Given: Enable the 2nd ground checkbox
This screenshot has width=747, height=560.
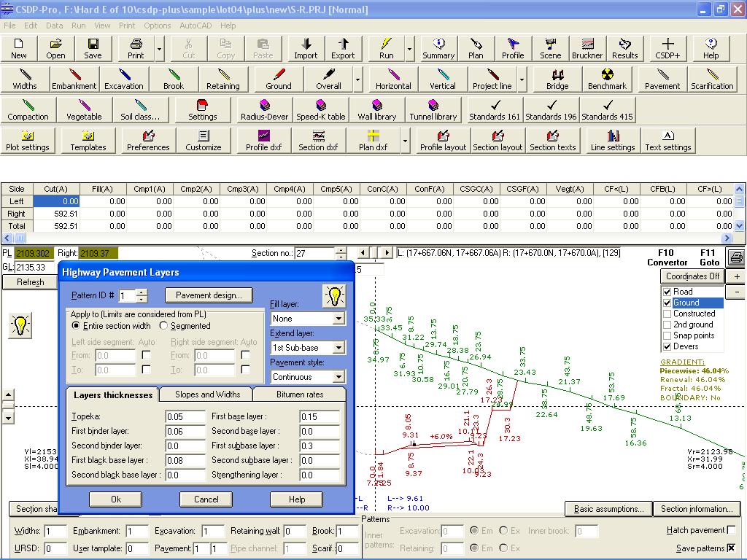Looking at the screenshot, I should pos(667,324).
